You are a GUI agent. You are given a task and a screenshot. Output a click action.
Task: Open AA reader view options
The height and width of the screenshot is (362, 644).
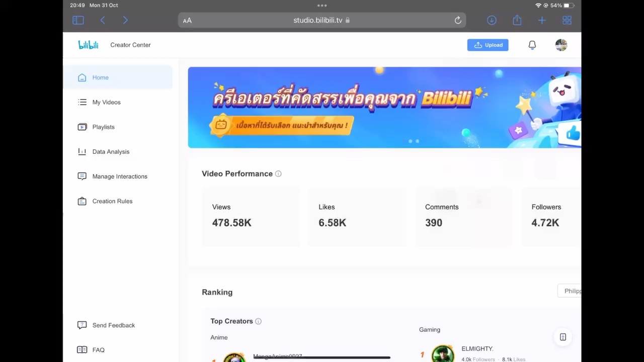tap(187, 21)
